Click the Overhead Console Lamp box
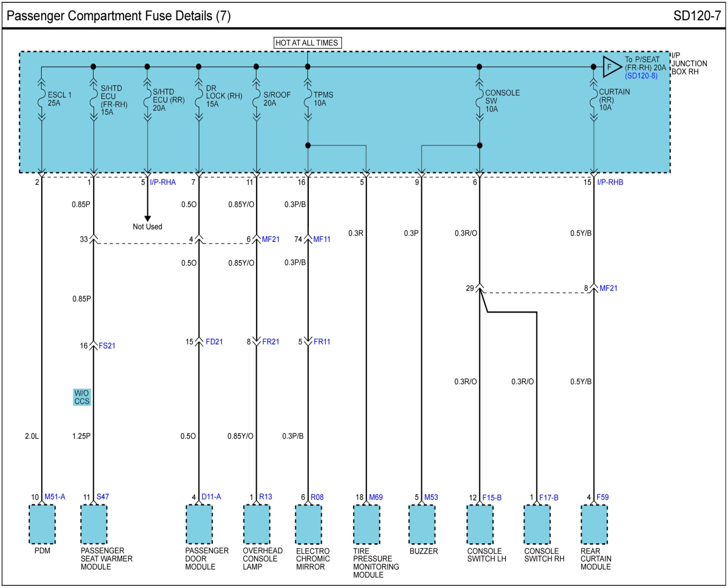Screen dimensions: 728x588 point(256,524)
